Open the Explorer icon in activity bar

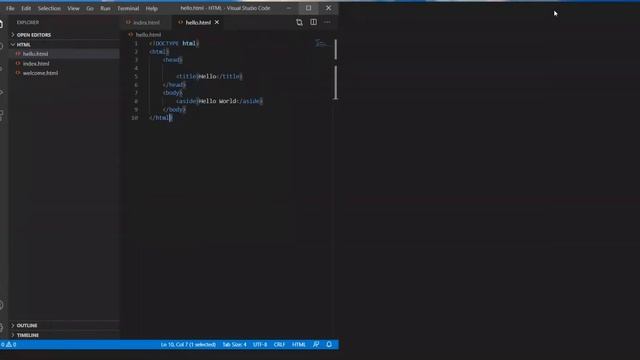(2, 24)
